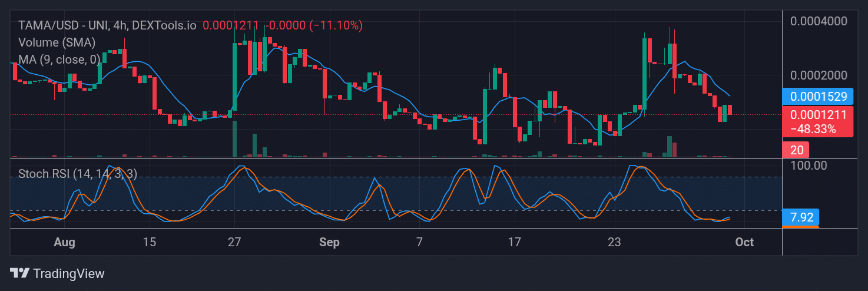This screenshot has width=868, height=291.
Task: Select the Sep date on time axis
Action: coord(329,242)
